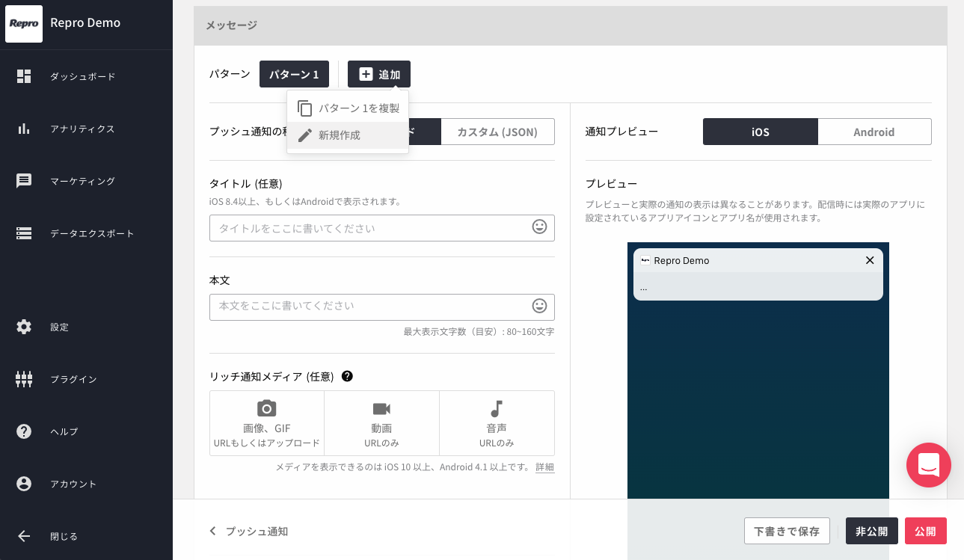This screenshot has height=560, width=964.
Task: Click the Repro Demo app name
Action: pos(85,22)
